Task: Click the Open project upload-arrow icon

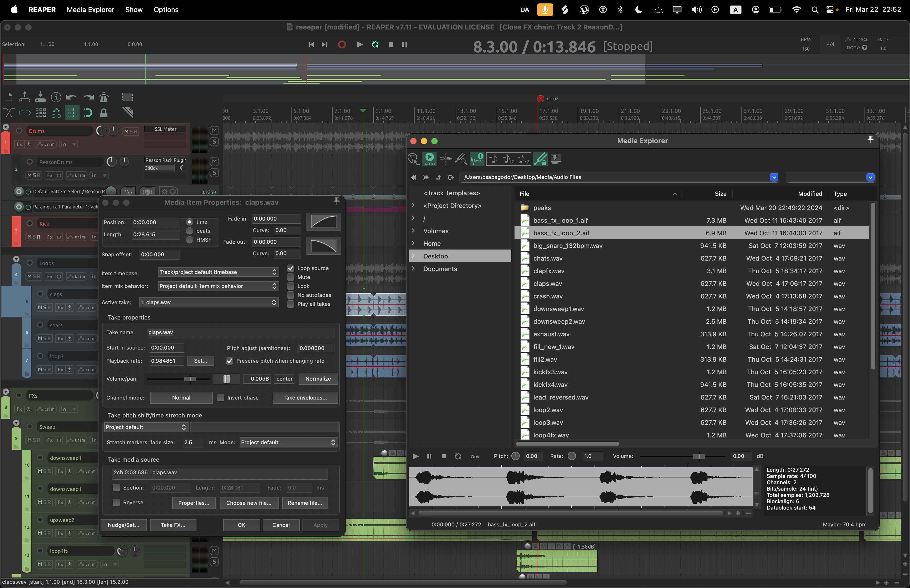Action: tap(25, 97)
